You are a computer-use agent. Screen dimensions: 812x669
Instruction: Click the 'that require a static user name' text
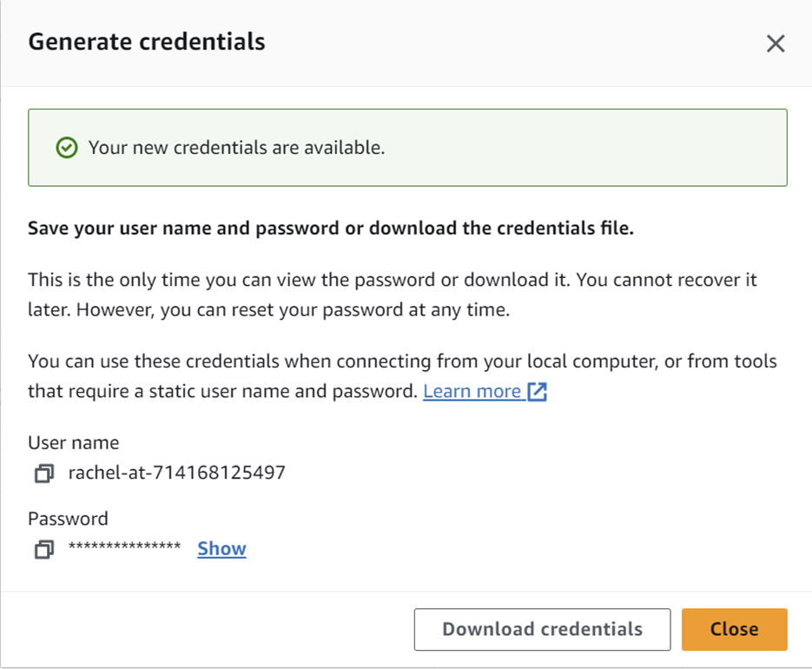[222, 391]
